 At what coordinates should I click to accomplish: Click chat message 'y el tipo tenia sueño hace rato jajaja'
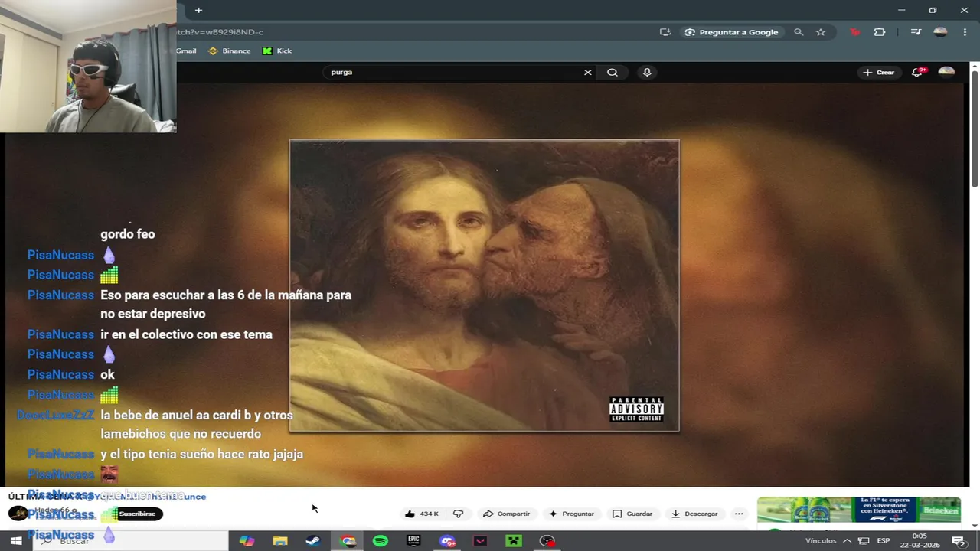[201, 454]
